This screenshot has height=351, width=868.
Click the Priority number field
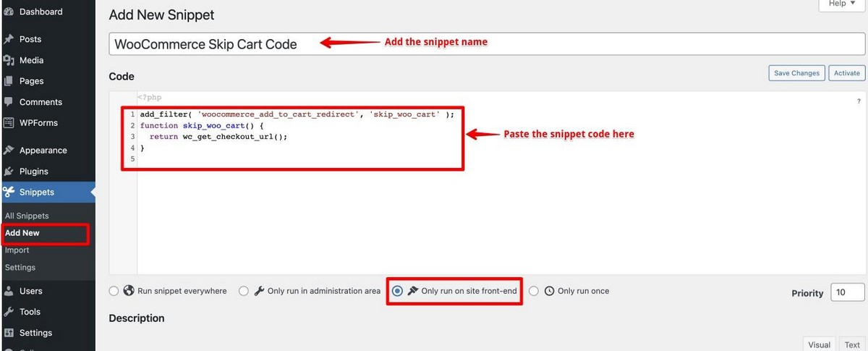tap(848, 292)
